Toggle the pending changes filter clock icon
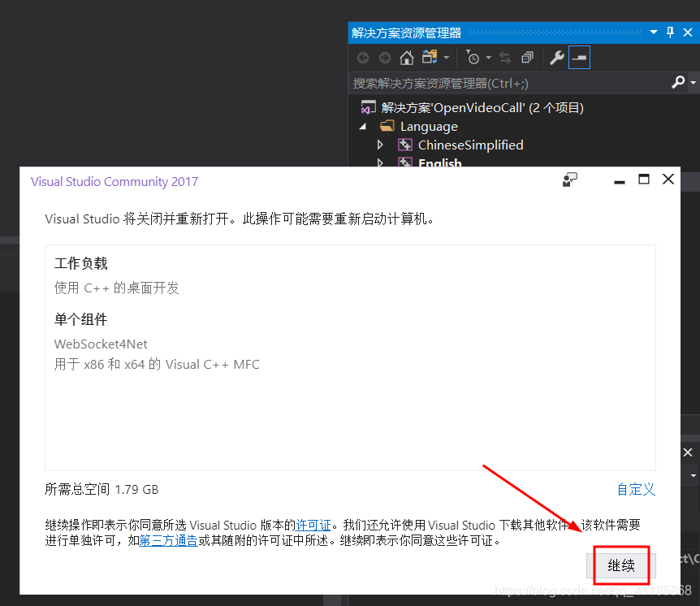Image resolution: width=700 pixels, height=606 pixels. [x=473, y=58]
